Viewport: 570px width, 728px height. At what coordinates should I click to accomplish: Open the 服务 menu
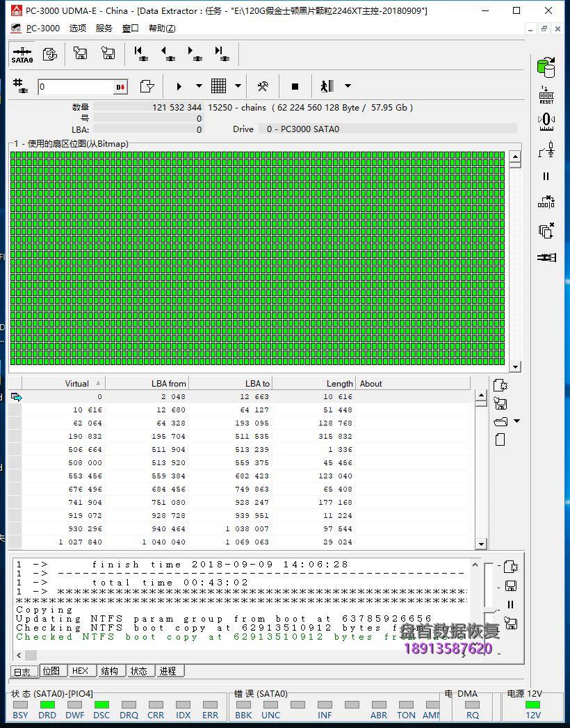(x=104, y=28)
